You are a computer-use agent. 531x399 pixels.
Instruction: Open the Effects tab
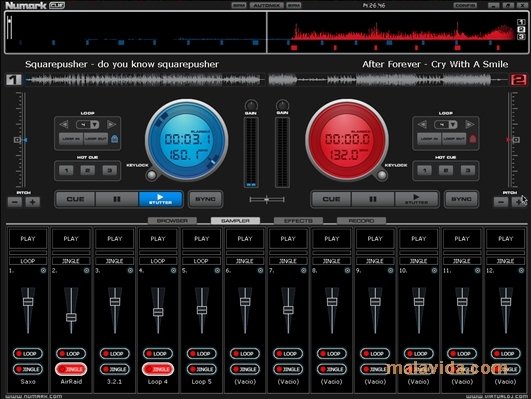click(x=298, y=221)
